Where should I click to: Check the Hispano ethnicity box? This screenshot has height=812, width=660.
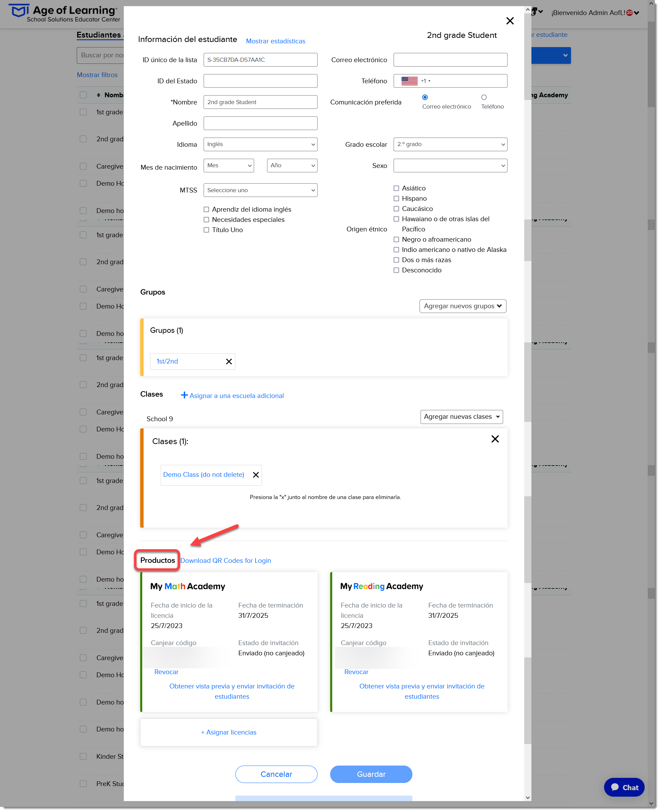[396, 199]
